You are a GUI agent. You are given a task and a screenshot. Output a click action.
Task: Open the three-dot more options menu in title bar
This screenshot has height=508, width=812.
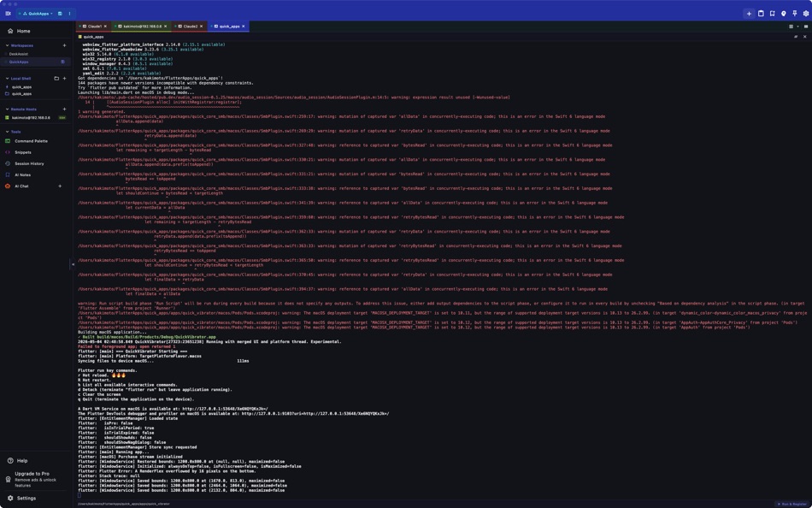tap(69, 14)
